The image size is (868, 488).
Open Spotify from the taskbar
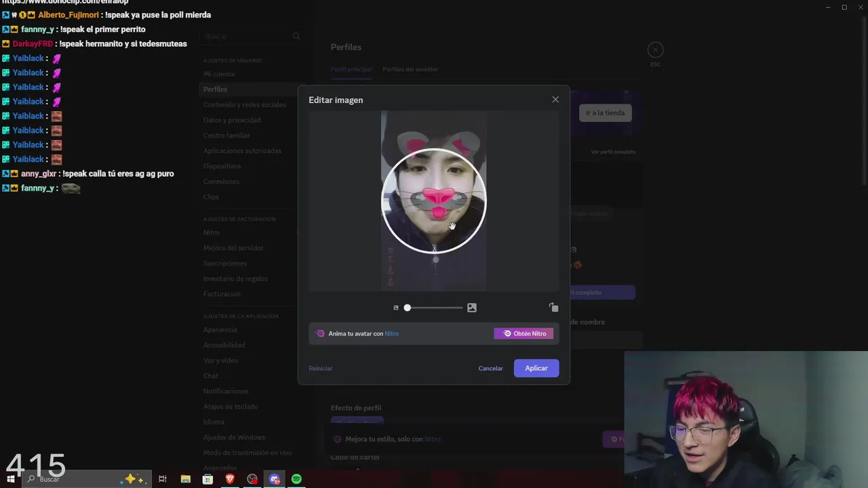296,479
